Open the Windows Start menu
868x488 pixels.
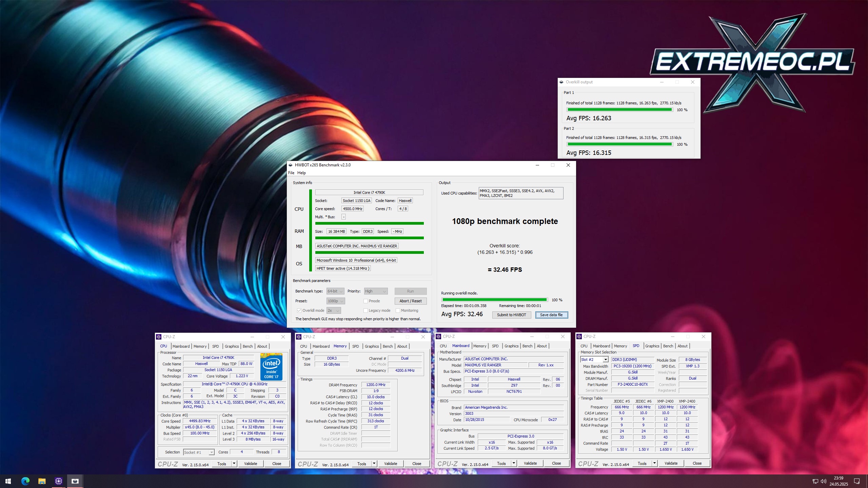pyautogui.click(x=8, y=481)
